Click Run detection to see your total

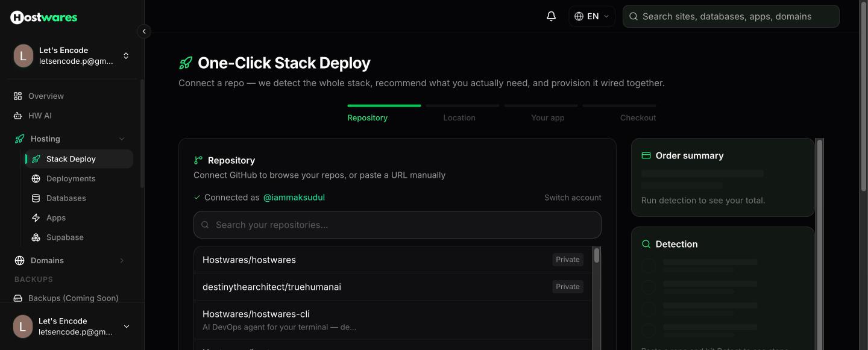703,200
